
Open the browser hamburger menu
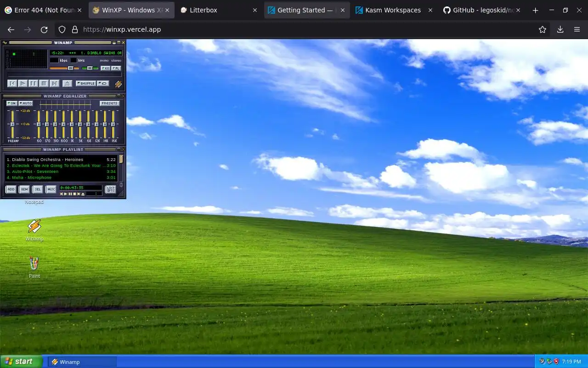click(577, 29)
